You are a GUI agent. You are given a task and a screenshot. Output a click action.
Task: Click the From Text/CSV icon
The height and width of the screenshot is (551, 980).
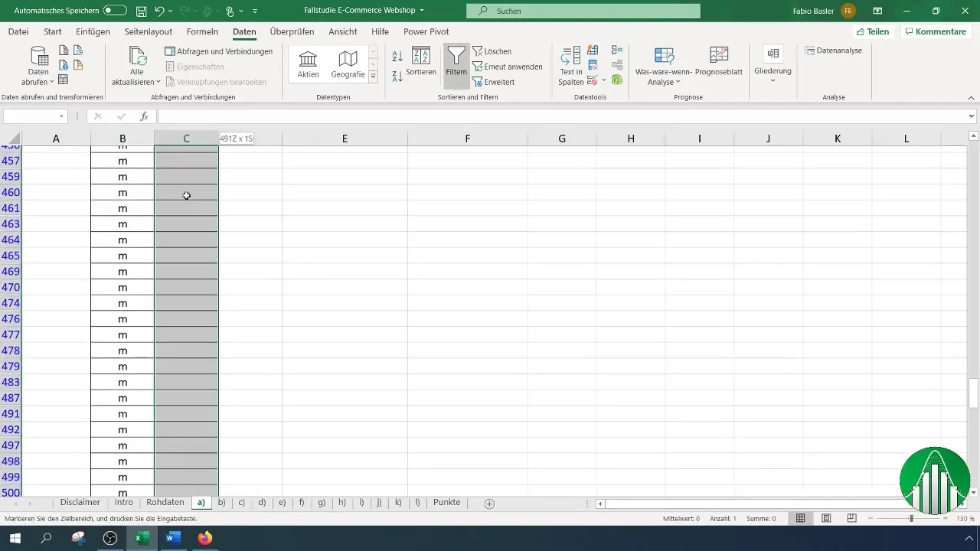pos(64,51)
